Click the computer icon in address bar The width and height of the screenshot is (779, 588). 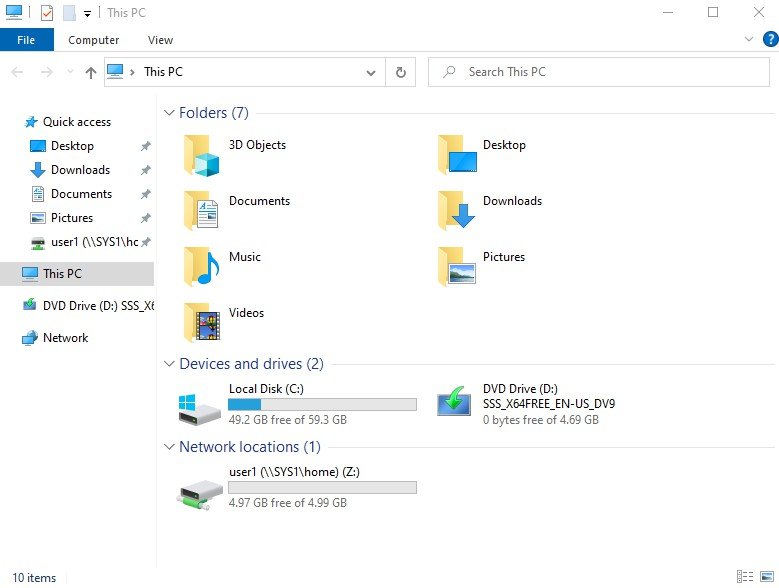[115, 72]
